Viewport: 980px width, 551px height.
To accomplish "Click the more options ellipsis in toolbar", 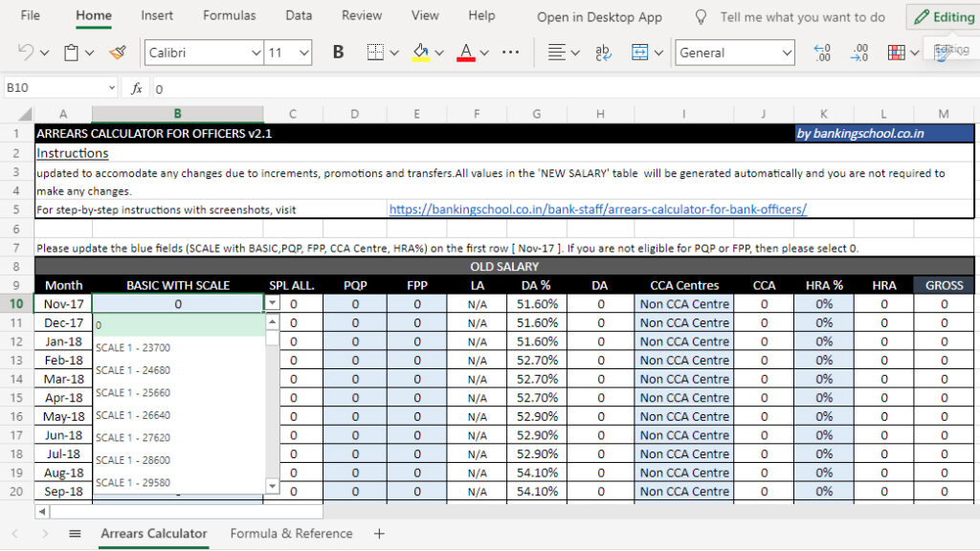I will pos(510,53).
